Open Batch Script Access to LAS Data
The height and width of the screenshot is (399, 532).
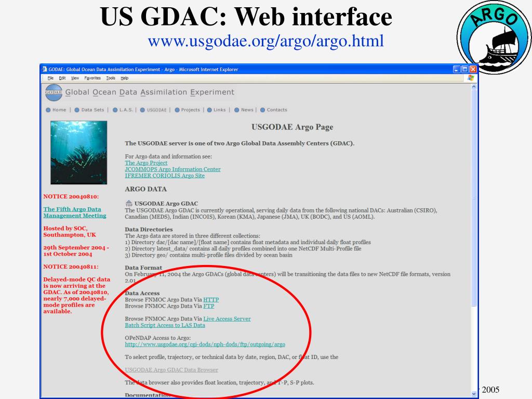pyautogui.click(x=165, y=325)
